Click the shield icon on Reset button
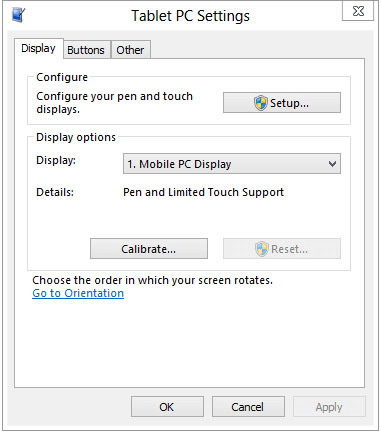This screenshot has width=381, height=433. coord(262,249)
